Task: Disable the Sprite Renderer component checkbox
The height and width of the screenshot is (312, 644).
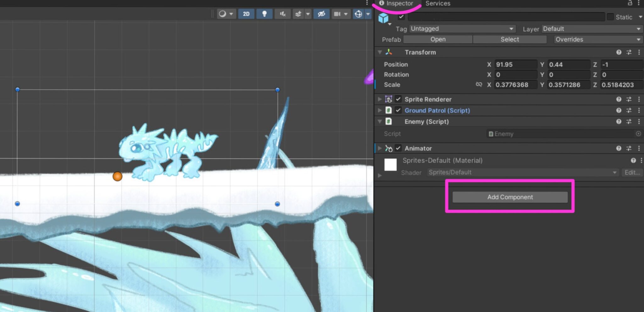Action: coord(398,99)
